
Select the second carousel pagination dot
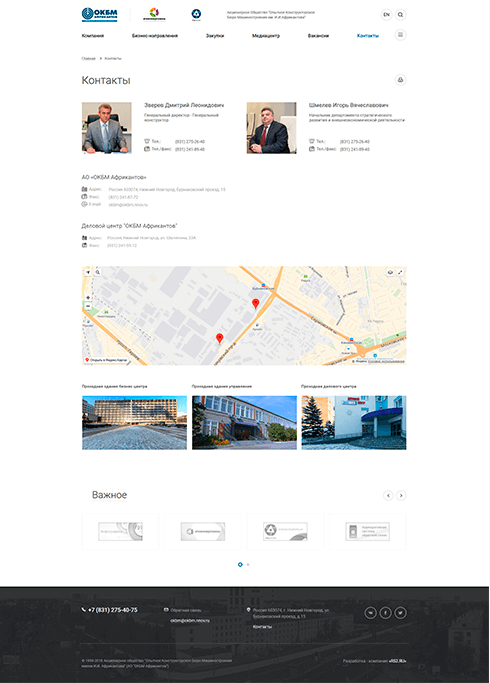click(x=248, y=565)
